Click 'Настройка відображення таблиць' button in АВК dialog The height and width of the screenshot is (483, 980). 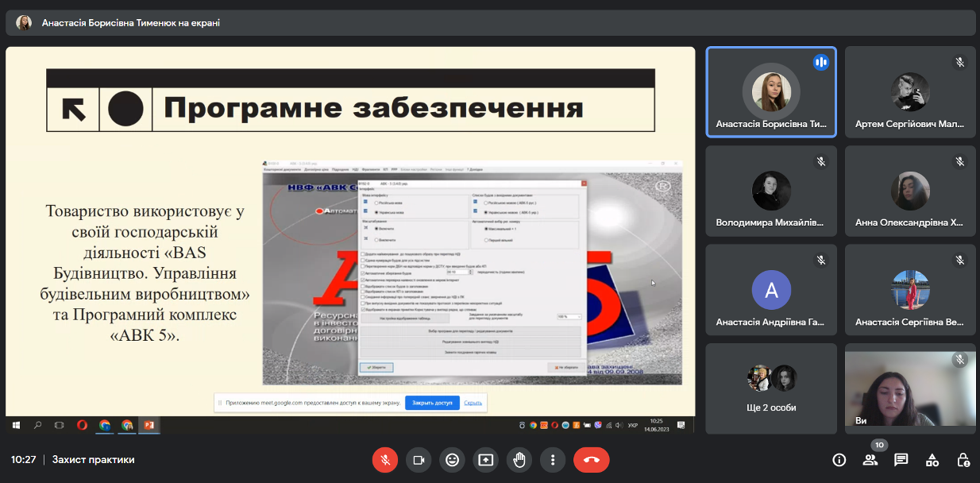tap(406, 319)
